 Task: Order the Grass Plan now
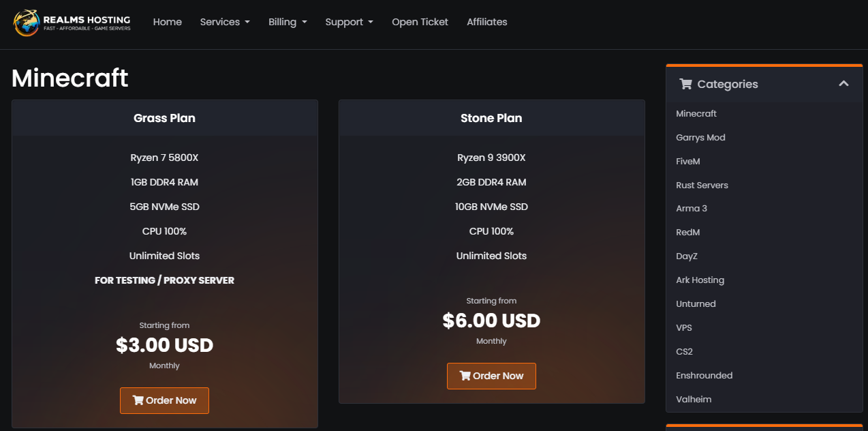164,400
